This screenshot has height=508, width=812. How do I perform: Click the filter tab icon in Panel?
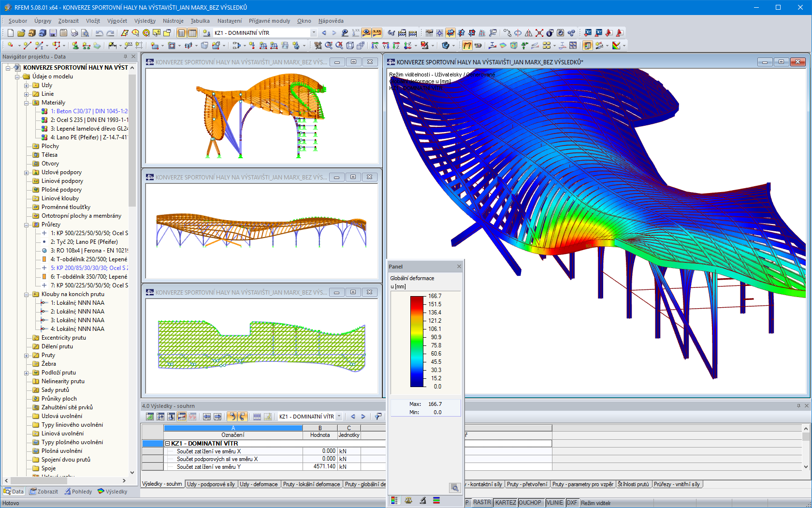(422, 500)
